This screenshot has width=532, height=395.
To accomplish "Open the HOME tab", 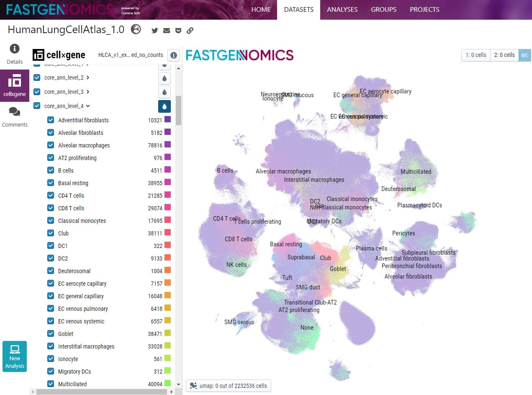I will 261,10.
